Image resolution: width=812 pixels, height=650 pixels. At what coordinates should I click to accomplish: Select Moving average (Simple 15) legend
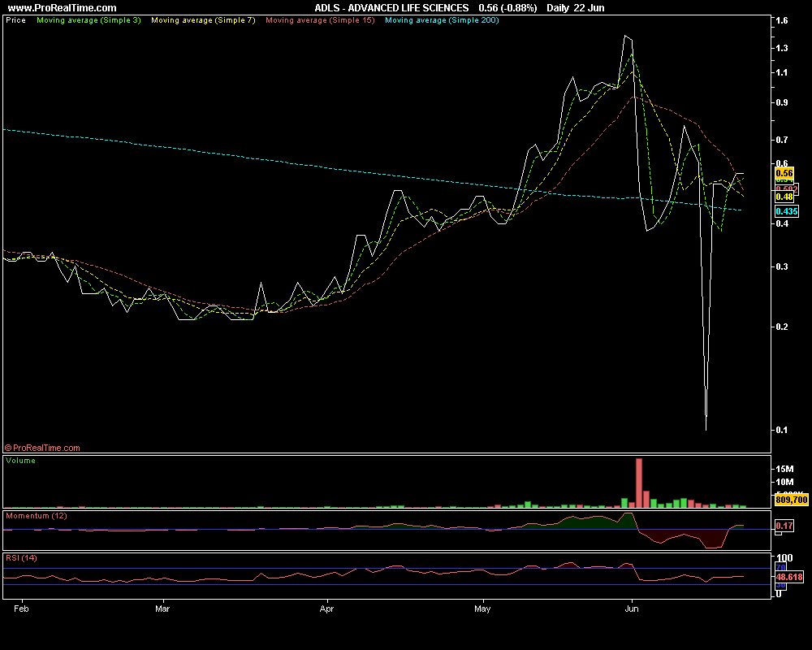coord(320,20)
